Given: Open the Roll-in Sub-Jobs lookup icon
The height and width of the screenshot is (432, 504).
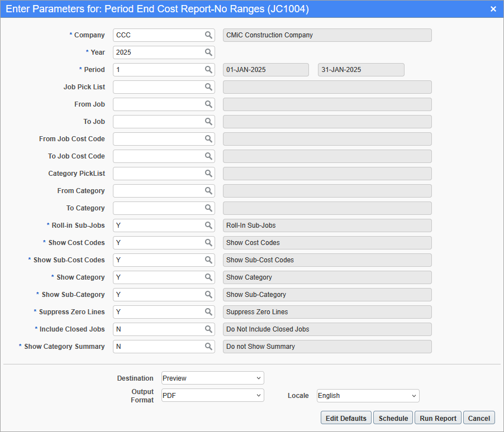Looking at the screenshot, I should click(x=208, y=225).
